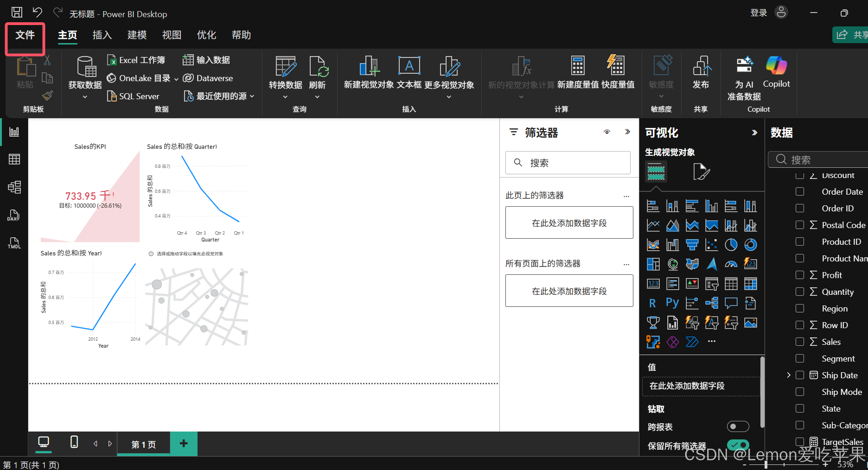This screenshot has height=470, width=868.
Task: Select the gauge visual icon
Action: (x=731, y=264)
